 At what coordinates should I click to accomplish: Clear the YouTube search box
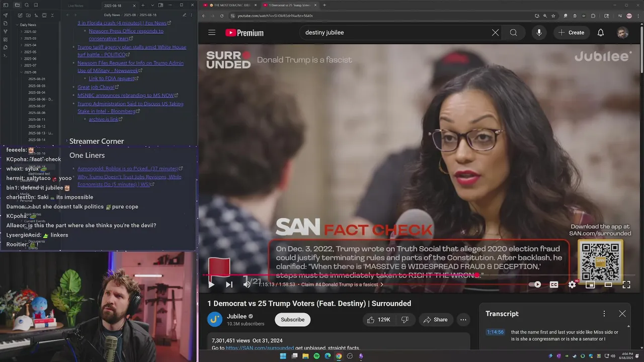(495, 33)
